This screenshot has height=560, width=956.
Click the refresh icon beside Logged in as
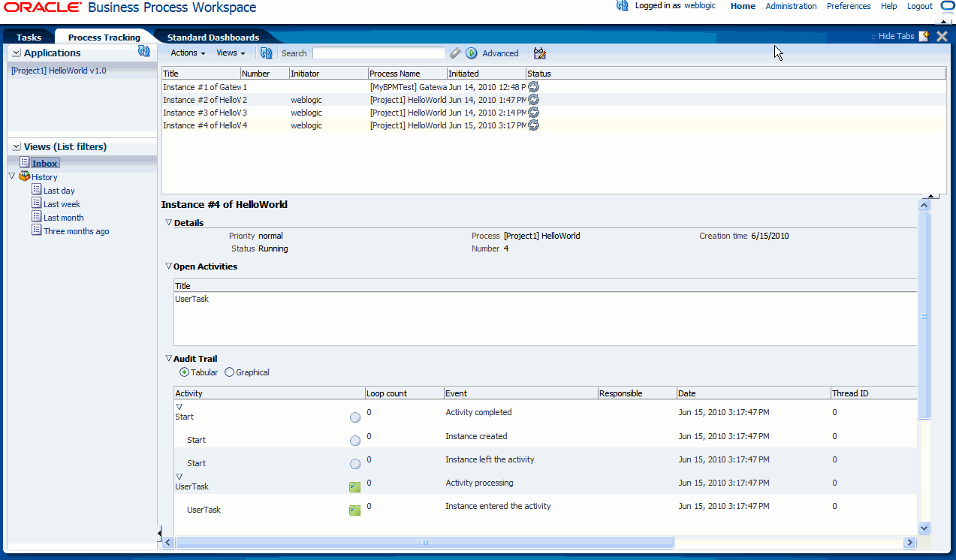(x=622, y=6)
